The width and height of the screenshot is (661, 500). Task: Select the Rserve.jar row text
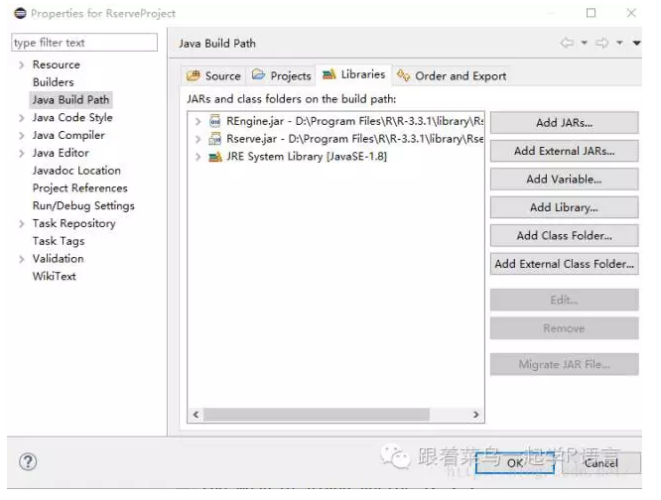(x=355, y=139)
